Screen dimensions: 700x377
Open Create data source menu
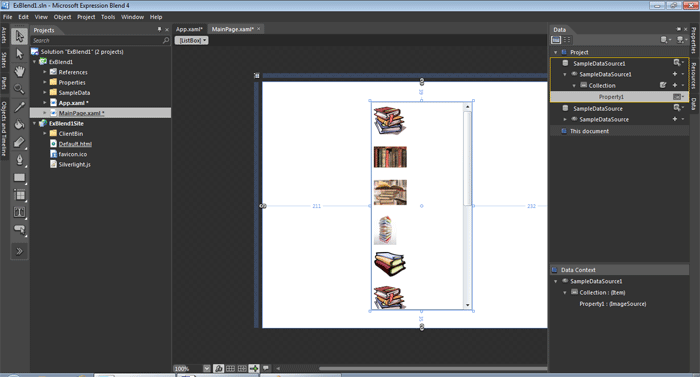coord(681,40)
